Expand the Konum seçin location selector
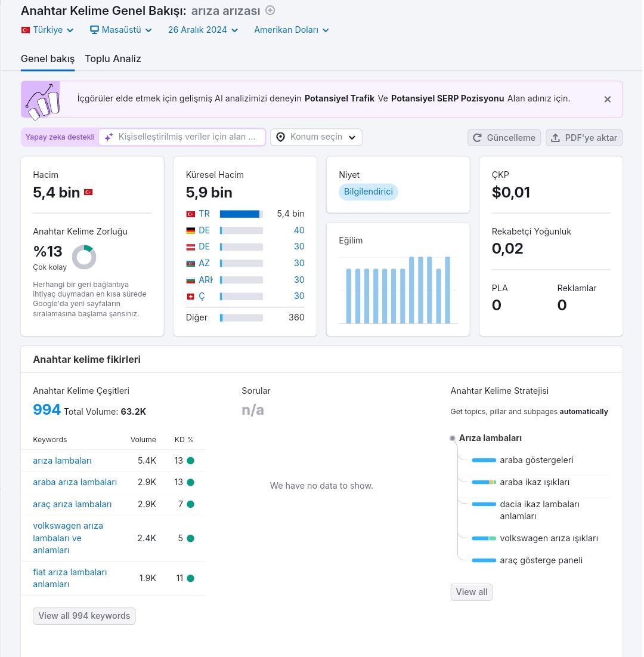Image resolution: width=644 pixels, height=657 pixels. point(316,137)
